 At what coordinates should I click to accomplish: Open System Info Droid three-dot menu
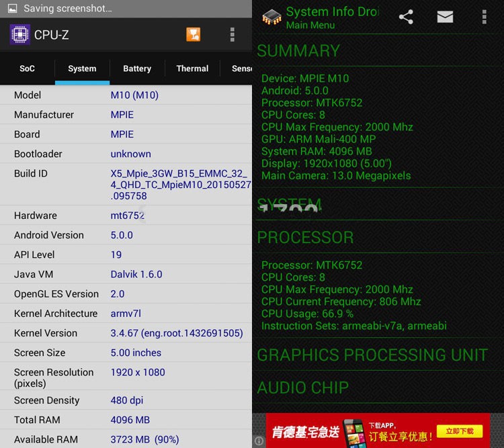484,17
